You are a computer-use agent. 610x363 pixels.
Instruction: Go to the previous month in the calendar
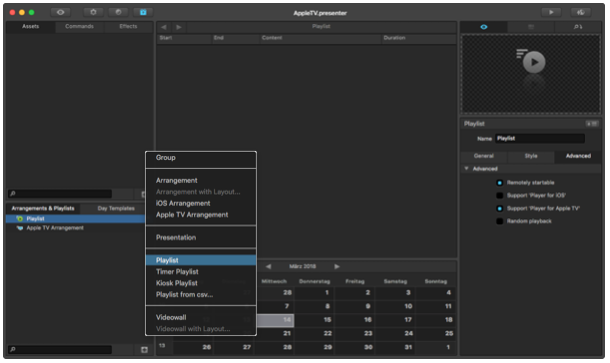tap(268, 267)
